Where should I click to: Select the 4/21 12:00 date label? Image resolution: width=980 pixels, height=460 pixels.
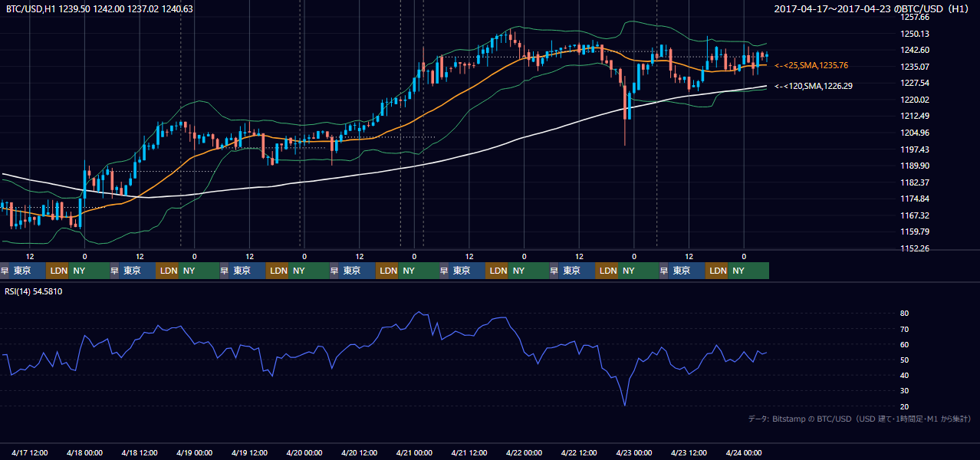pyautogui.click(x=469, y=452)
